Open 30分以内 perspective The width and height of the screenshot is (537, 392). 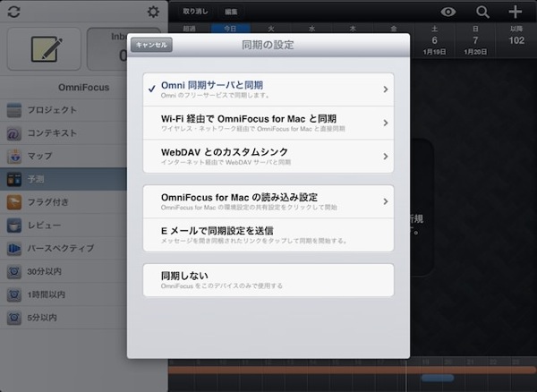coord(64,271)
